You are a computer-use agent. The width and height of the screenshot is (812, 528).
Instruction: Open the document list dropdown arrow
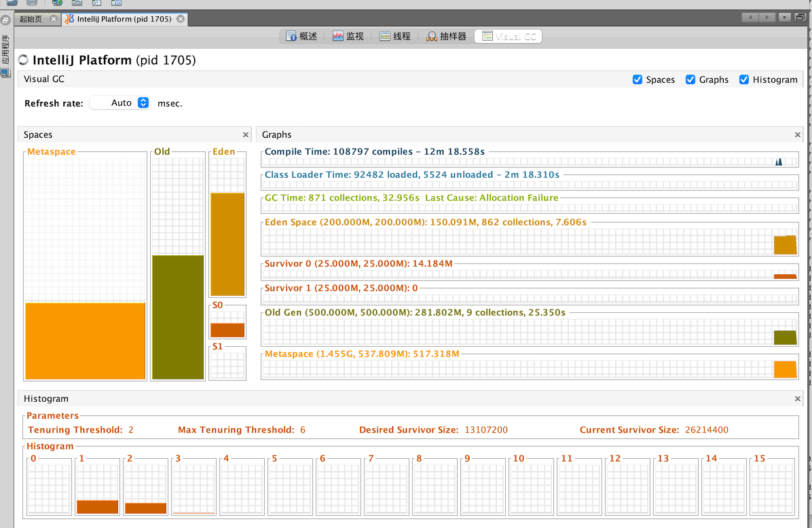tap(785, 18)
